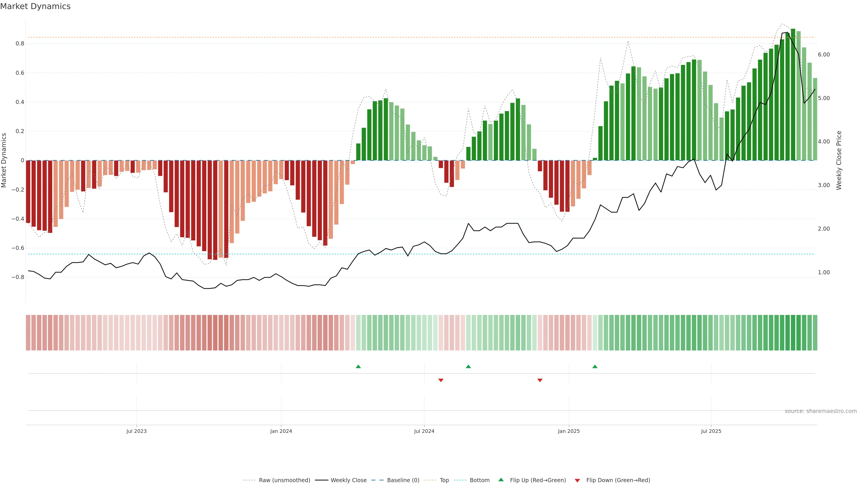
Task: Toggle Raw (unsmoothed) legend entry
Action: [284, 480]
